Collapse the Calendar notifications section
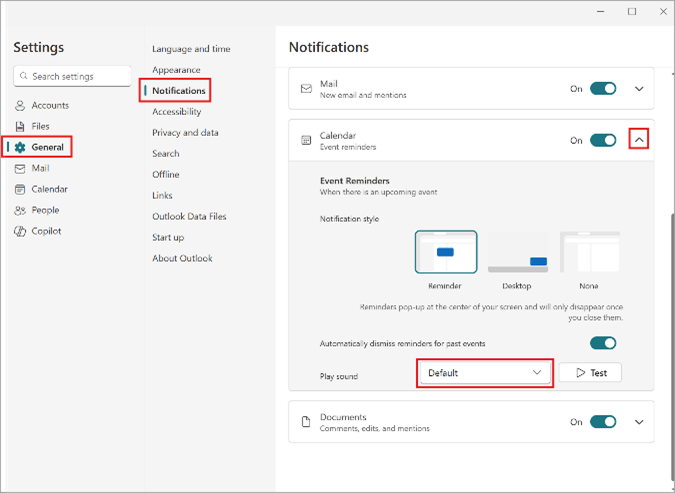 coord(639,140)
